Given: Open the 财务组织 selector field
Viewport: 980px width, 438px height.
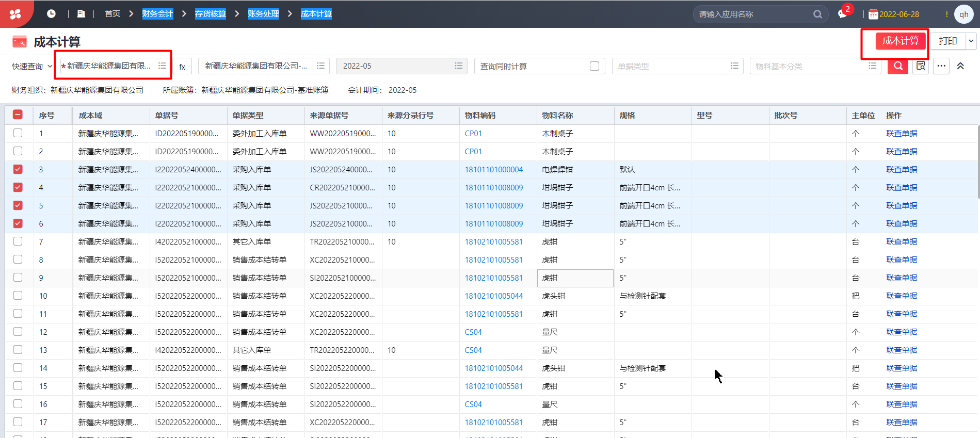Looking at the screenshot, I should tap(115, 66).
